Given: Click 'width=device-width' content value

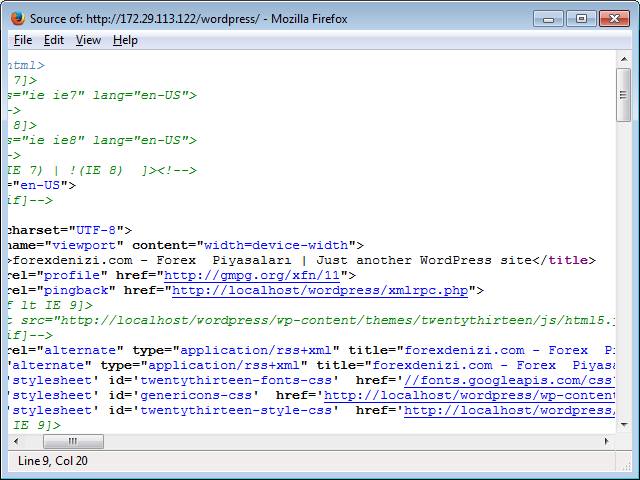Looking at the screenshot, I should (x=276, y=245).
